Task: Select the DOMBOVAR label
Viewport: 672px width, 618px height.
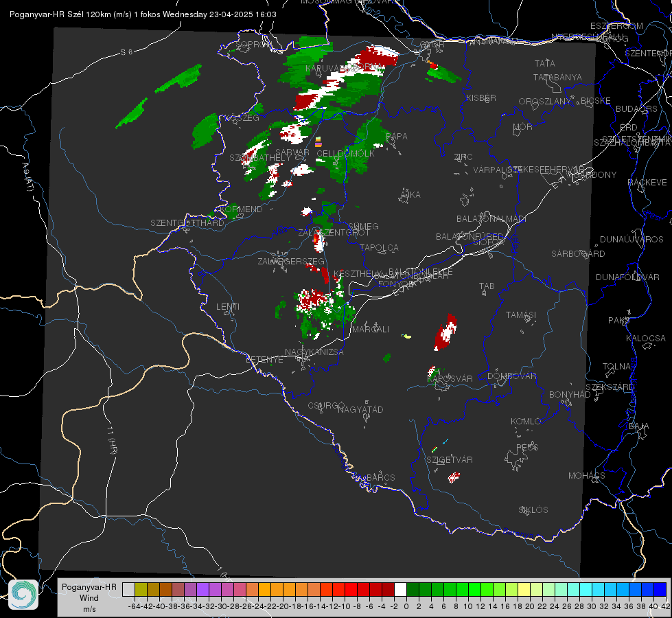Action: click(511, 376)
